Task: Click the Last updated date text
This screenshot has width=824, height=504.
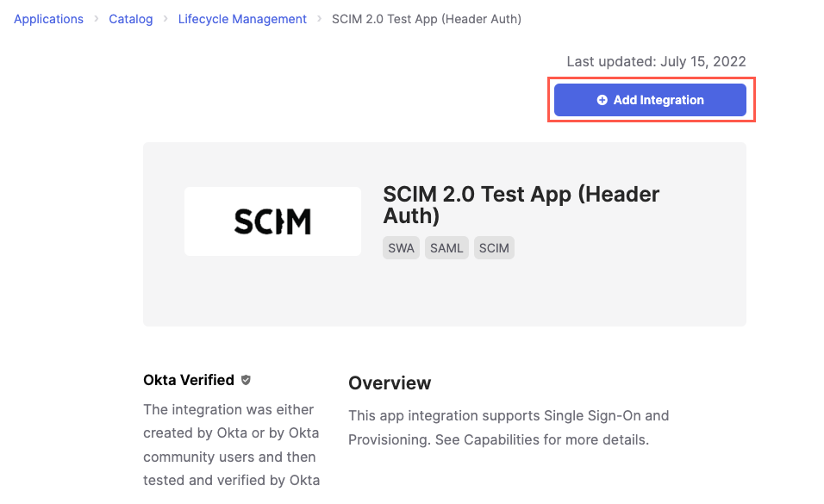Action: (656, 61)
